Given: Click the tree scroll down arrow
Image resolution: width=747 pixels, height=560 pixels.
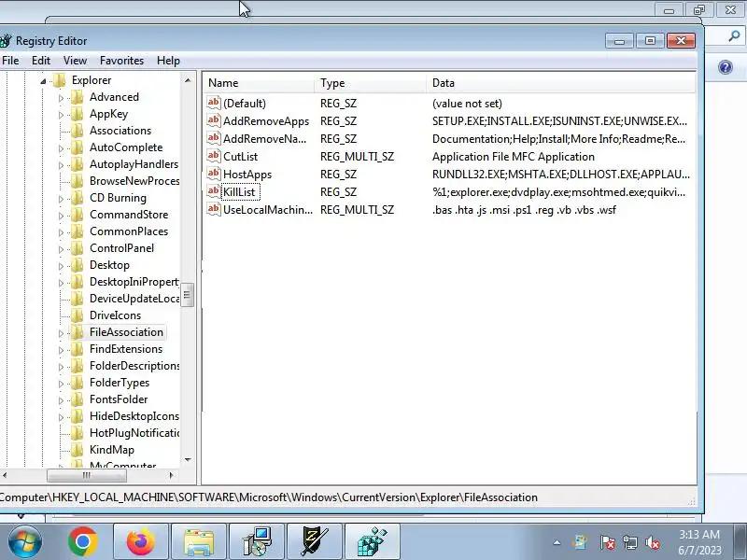Looking at the screenshot, I should [188, 460].
